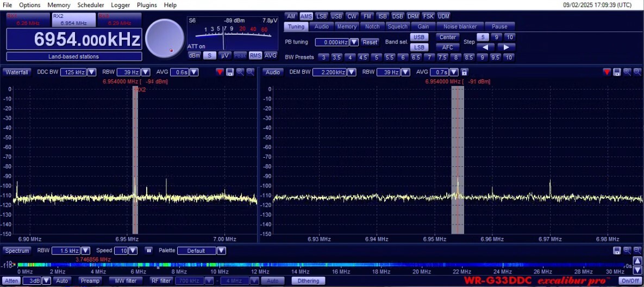This screenshot has height=287, width=644.
Task: Switch to the Squelch tab
Action: pos(398,27)
